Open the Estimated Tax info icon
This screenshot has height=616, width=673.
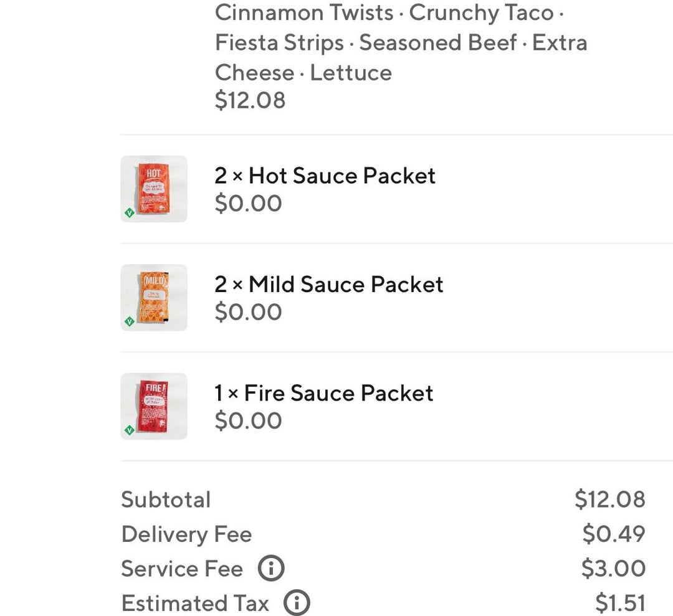tap(297, 603)
